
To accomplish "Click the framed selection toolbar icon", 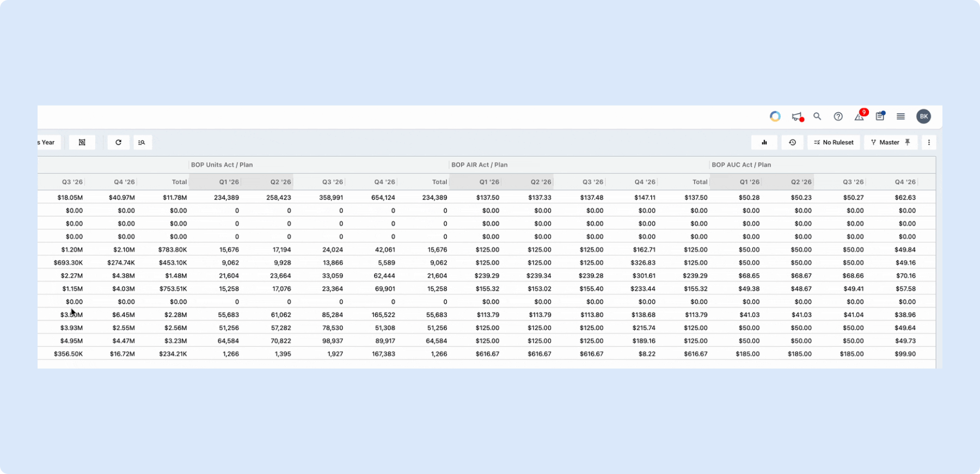I will point(82,142).
